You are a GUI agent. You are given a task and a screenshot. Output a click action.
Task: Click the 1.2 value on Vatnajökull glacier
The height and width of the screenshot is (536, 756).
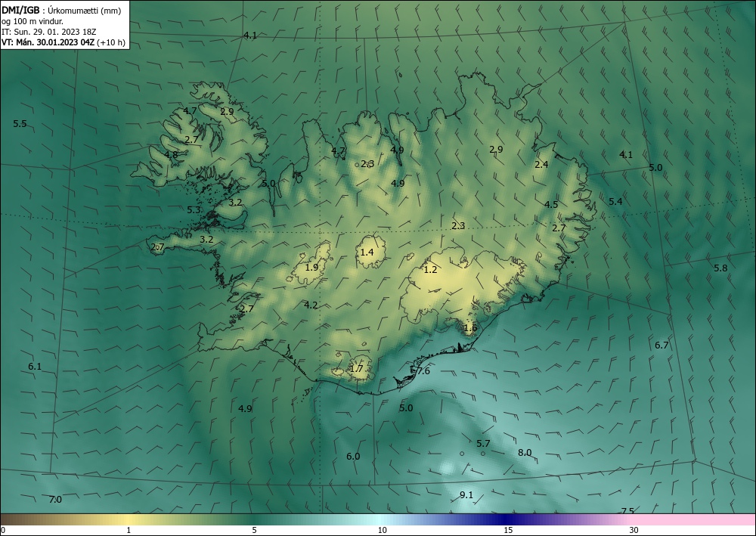tap(430, 269)
